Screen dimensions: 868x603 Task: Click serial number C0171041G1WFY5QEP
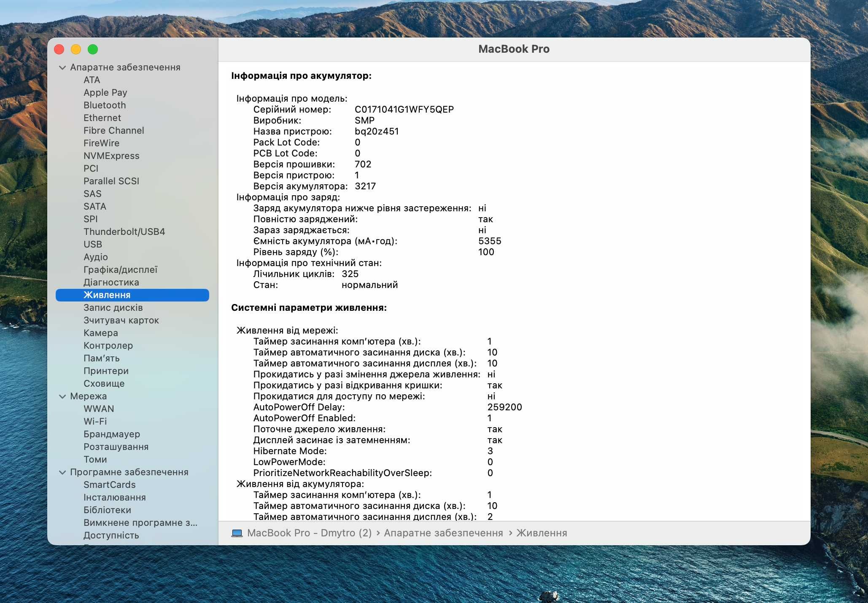tap(404, 110)
